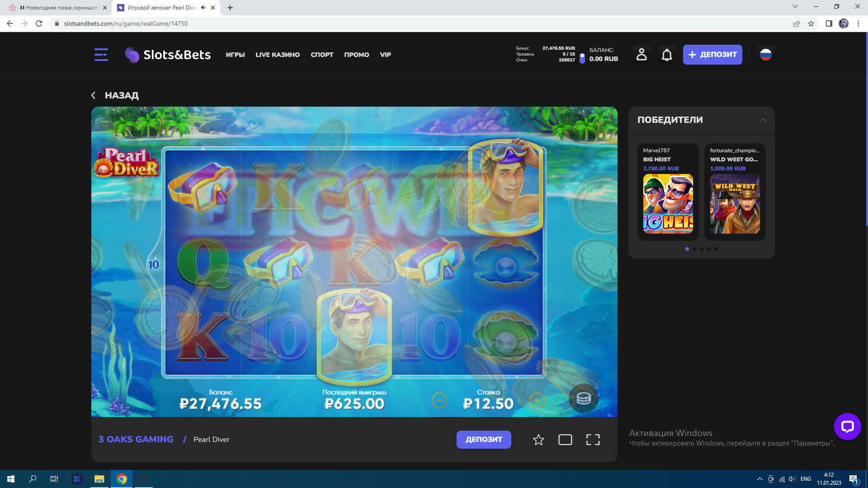This screenshot has height=488, width=868.
Task: Open the ИГРЫ menu item
Action: [235, 55]
